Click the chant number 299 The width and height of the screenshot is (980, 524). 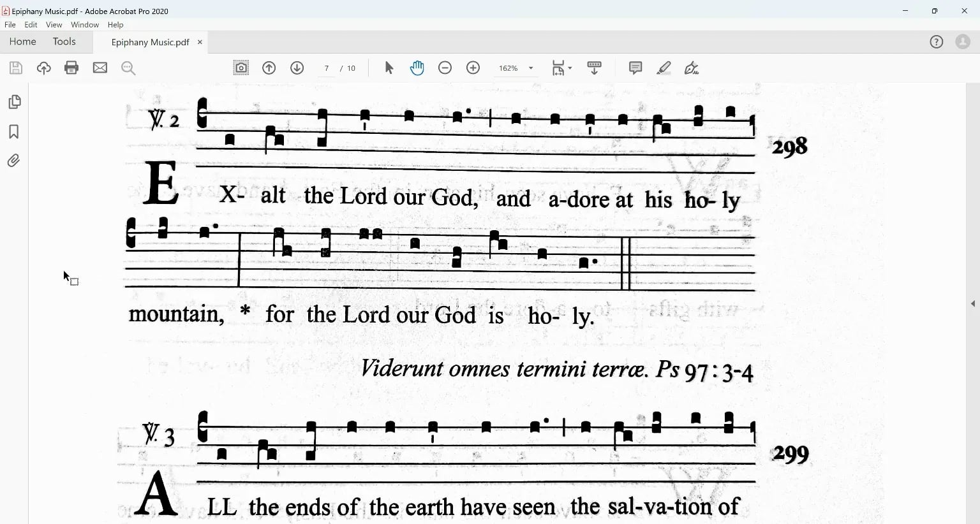[x=791, y=455]
